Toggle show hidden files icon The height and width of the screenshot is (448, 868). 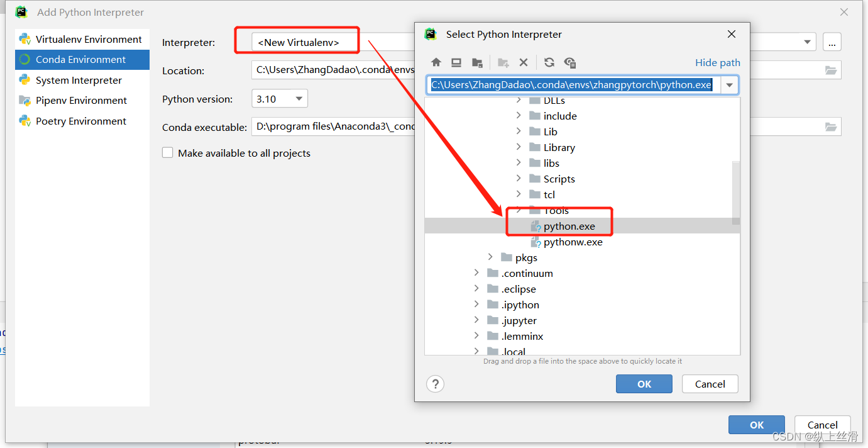coord(570,62)
